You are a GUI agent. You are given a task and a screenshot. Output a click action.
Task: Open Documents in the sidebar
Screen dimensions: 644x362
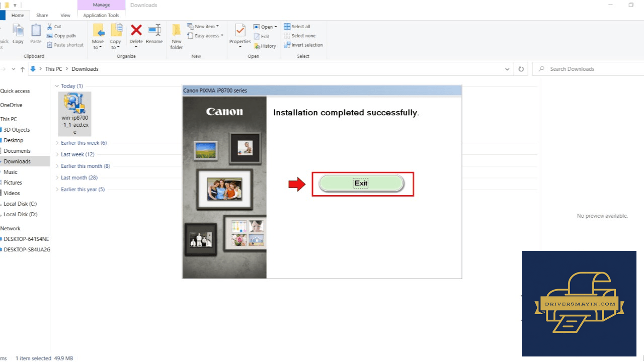[17, 151]
